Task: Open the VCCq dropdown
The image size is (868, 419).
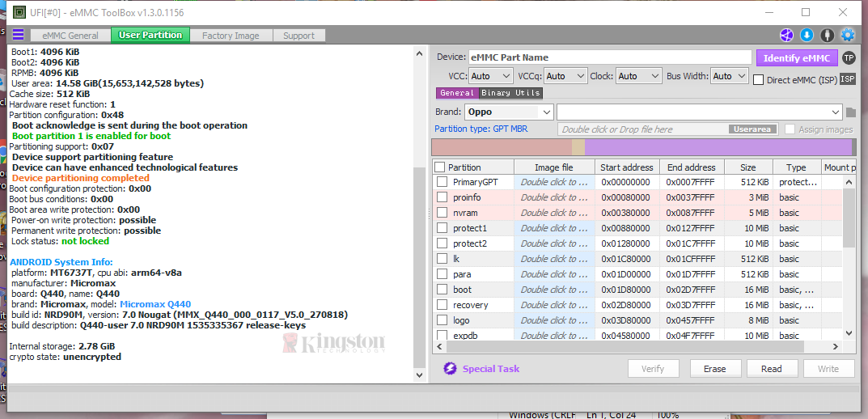Action: 565,76
